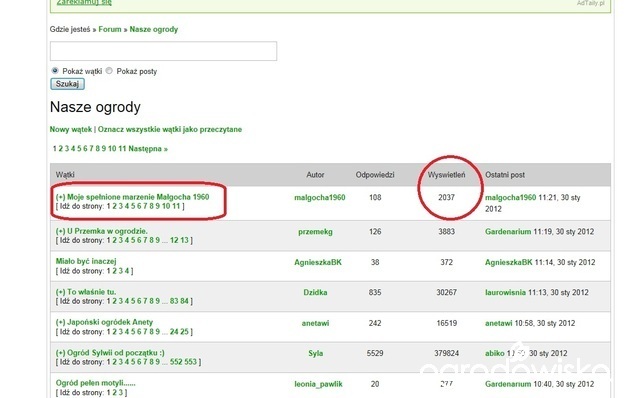Click the 'Nasze ogrody' page heading
Image resolution: width=640 pixels, height=398 pixels.
(95, 107)
